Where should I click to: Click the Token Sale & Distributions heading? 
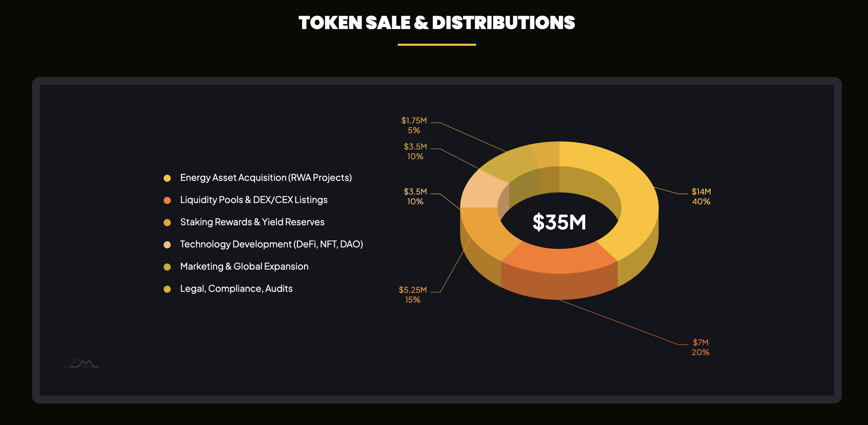[437, 23]
